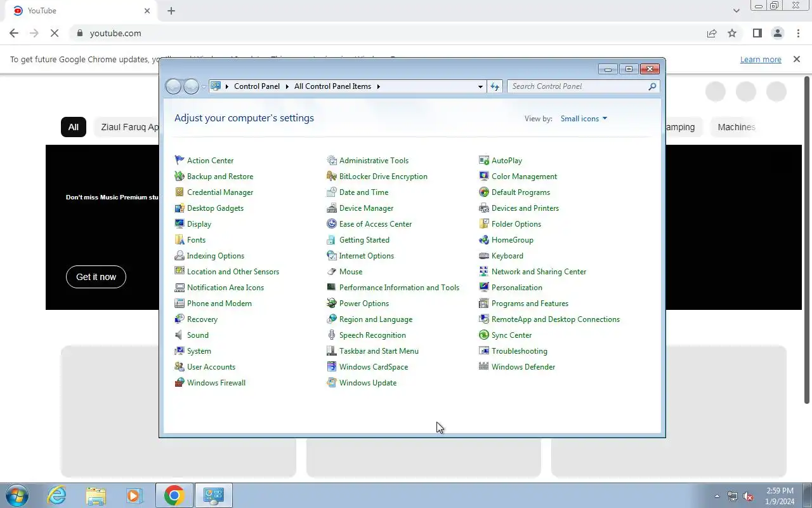Open RemoteApp and Desktop Connections link

556,319
